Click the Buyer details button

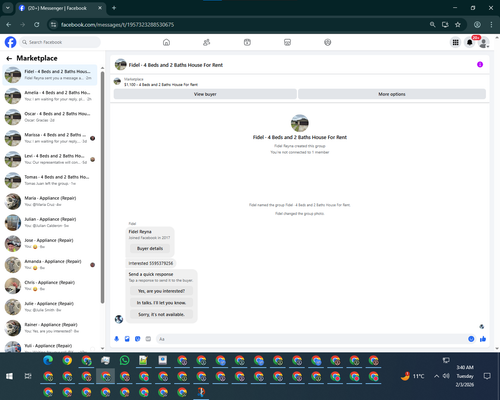(x=150, y=248)
